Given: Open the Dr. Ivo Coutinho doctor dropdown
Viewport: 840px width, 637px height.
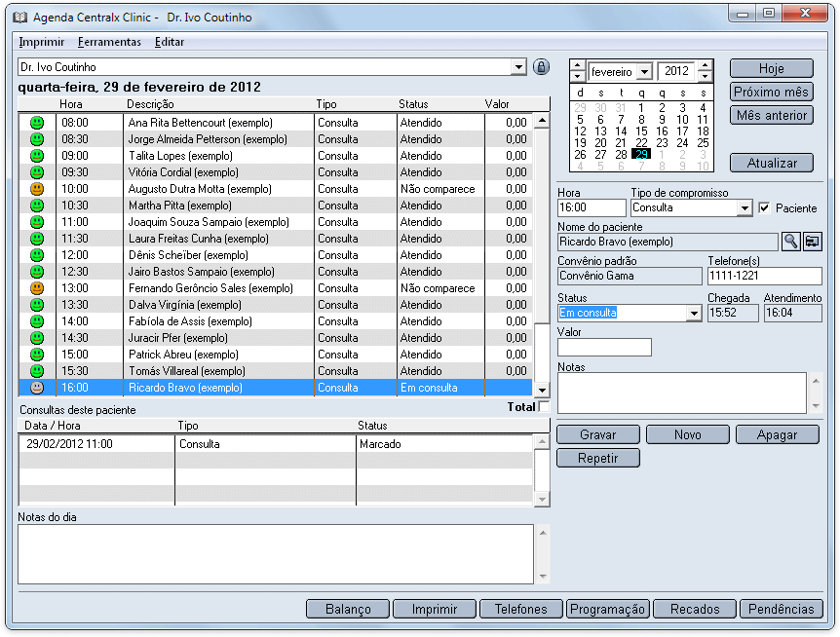Looking at the screenshot, I should point(518,67).
